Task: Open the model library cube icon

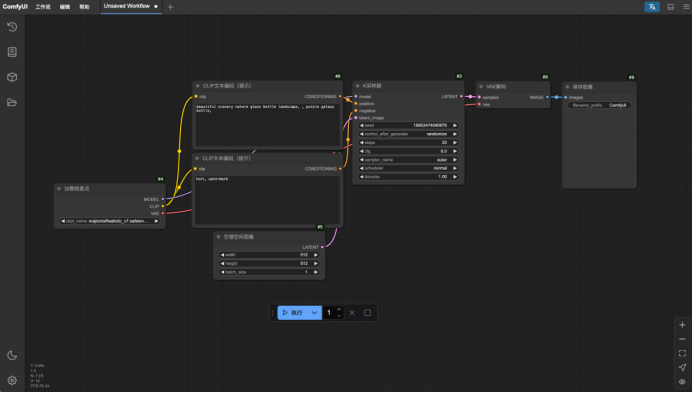Action: point(12,77)
